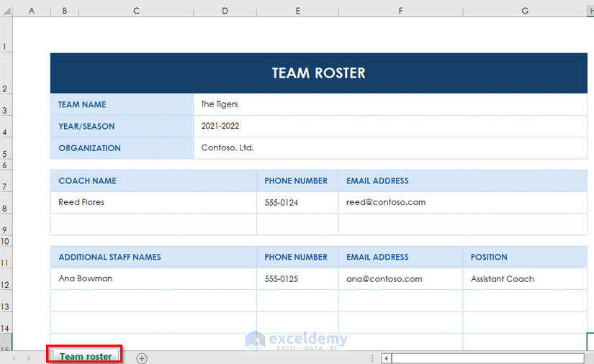Select column C header
Viewport: 594px width, 364px height.
click(x=136, y=11)
